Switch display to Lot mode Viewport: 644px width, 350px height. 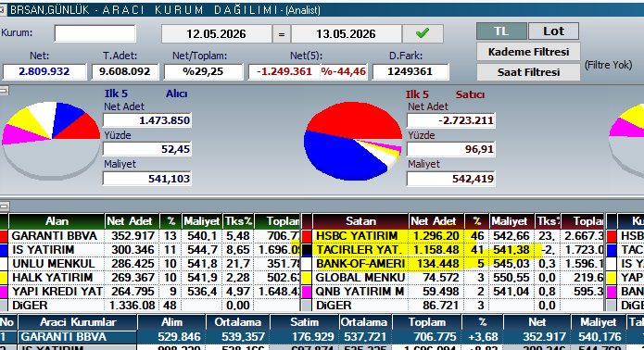pyautogui.click(x=553, y=31)
